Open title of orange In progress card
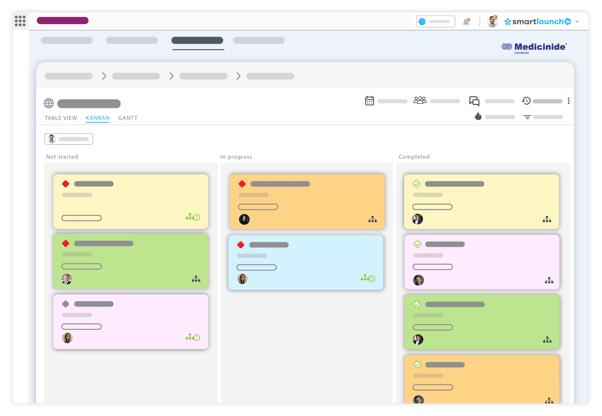602x416 pixels. point(280,184)
